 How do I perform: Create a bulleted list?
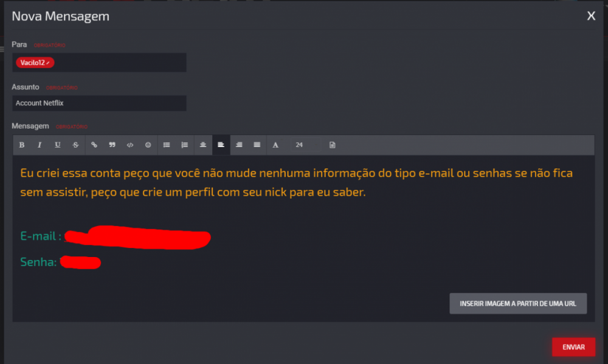(x=167, y=145)
